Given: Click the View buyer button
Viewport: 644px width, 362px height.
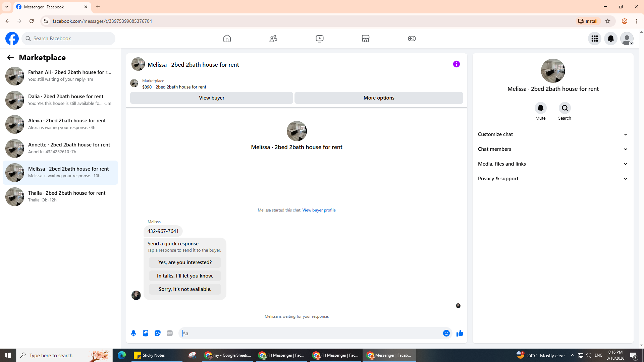Looking at the screenshot, I should pyautogui.click(x=211, y=98).
